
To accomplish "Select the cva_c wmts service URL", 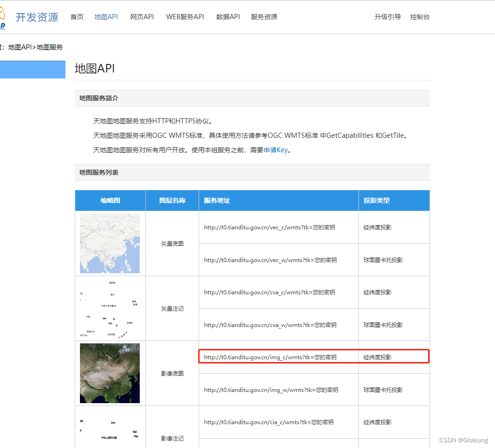I will [x=270, y=292].
